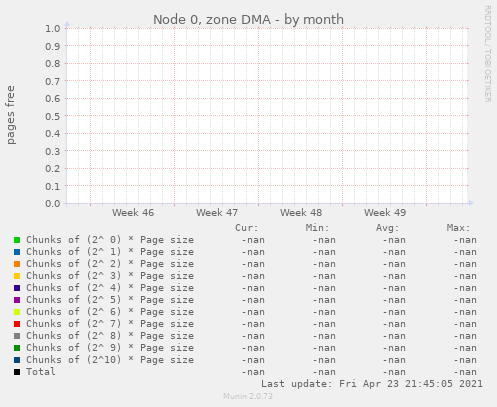The height and width of the screenshot is (407, 497).
Task: Click the green swatch for Chunks (2^ 0)
Action: coord(17,240)
